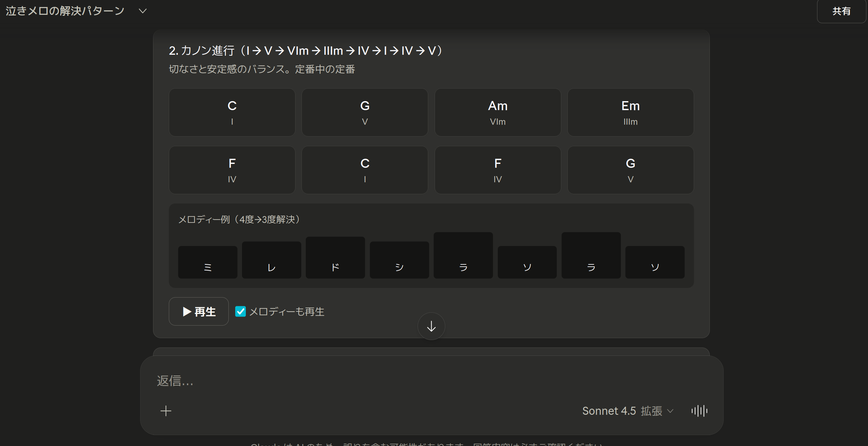The height and width of the screenshot is (446, 868).
Task: Click the conversation title 泣きメロの解決パターン
Action: coord(65,11)
